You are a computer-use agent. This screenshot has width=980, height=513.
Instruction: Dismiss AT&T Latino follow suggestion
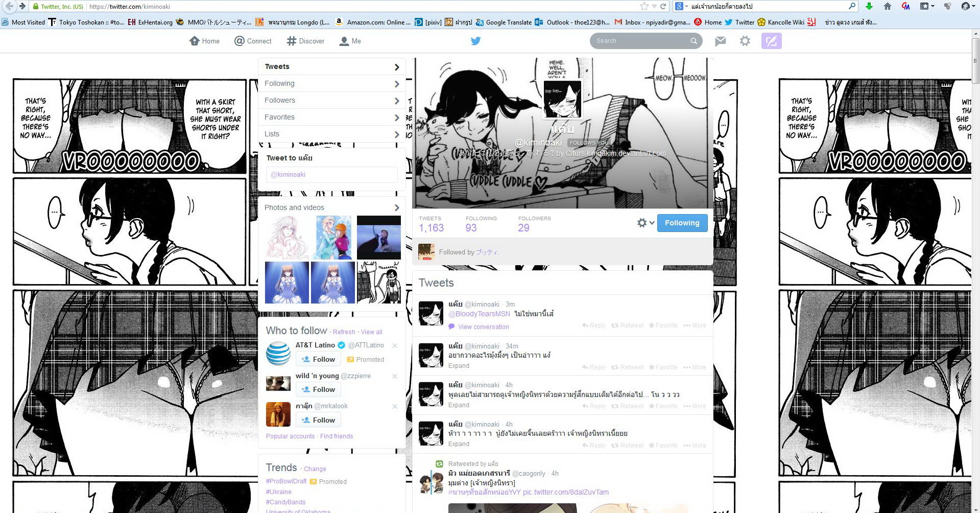tap(395, 345)
